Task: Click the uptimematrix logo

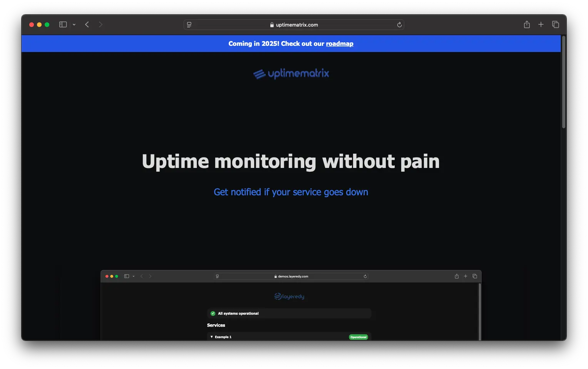Action: coord(291,74)
